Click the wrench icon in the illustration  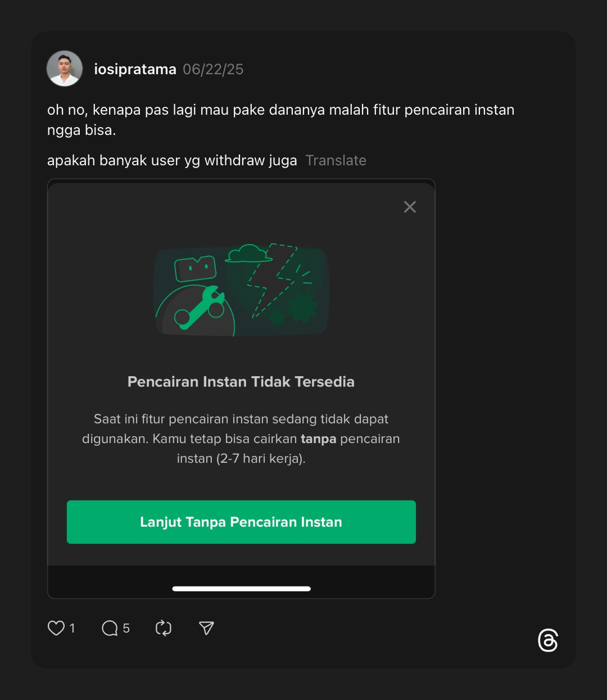[200, 307]
